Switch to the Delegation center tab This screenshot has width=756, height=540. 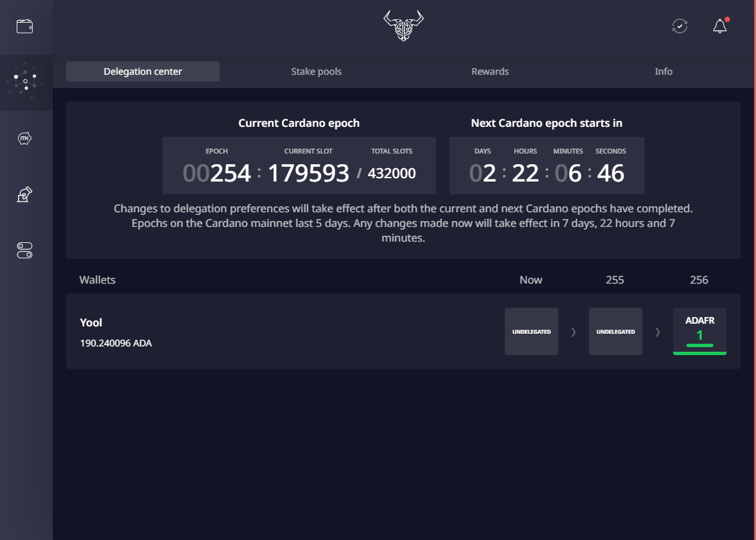[x=143, y=71]
